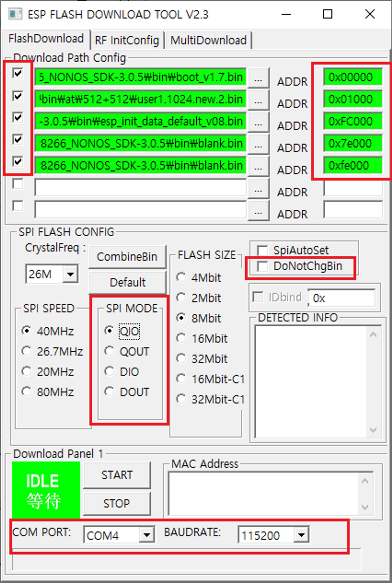Click browse button for sixth empty path row
Image resolution: width=392 pixels, height=583 pixels.
258,188
